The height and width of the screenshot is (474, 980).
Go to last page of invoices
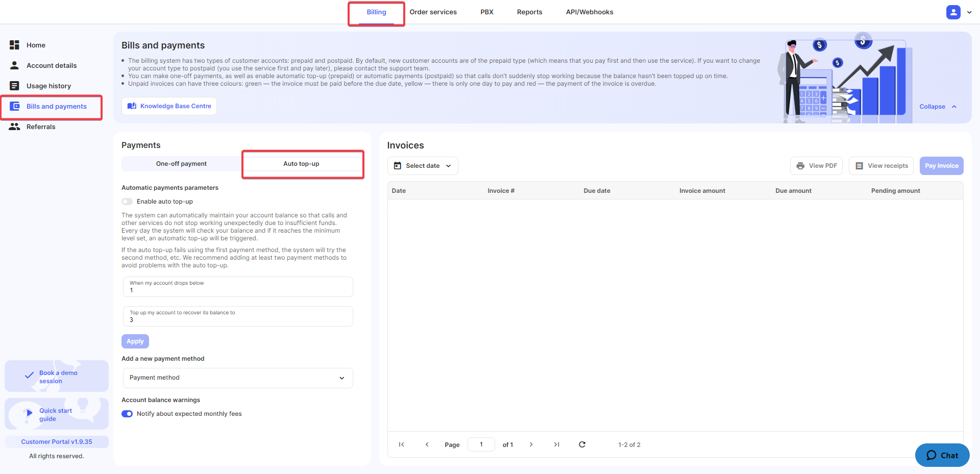tap(557, 444)
